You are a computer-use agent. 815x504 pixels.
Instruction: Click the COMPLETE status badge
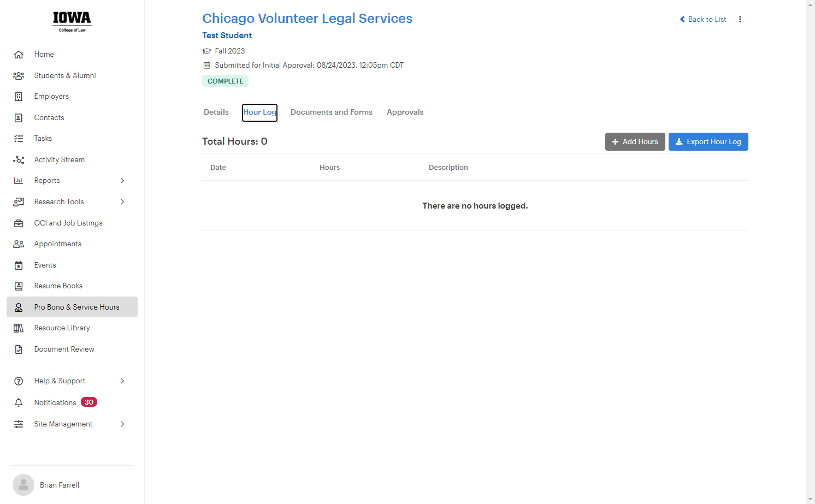pyautogui.click(x=225, y=81)
